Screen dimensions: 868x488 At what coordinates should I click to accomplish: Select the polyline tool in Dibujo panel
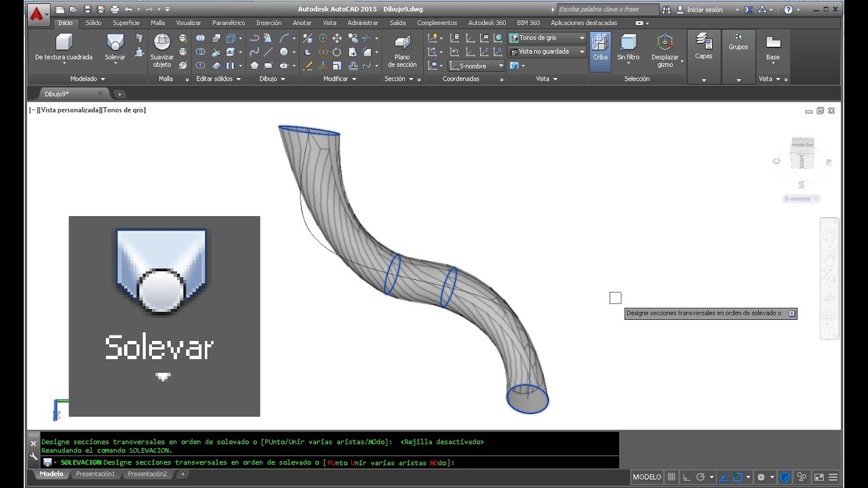point(254,39)
